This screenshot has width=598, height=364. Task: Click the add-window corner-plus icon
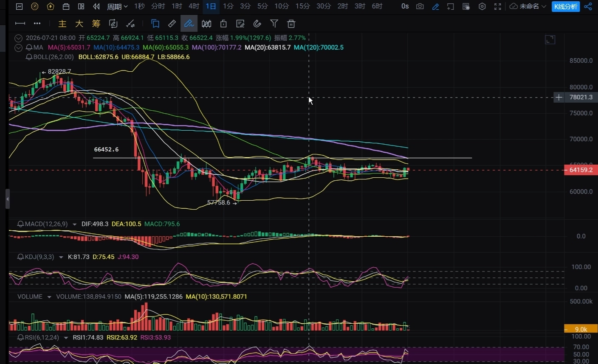(451, 6)
